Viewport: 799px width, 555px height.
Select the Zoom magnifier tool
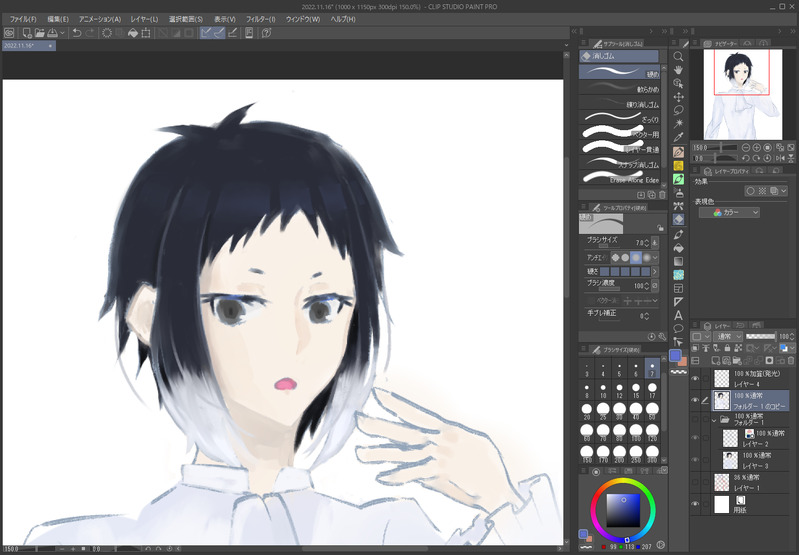(678, 56)
